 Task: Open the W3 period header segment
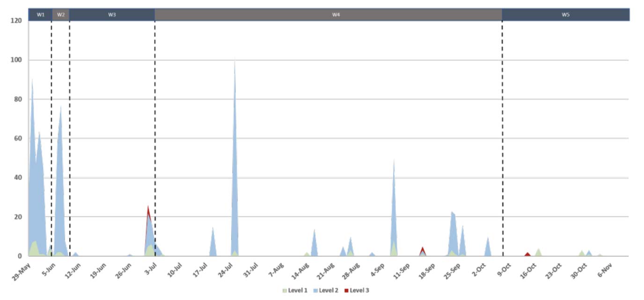(x=112, y=15)
